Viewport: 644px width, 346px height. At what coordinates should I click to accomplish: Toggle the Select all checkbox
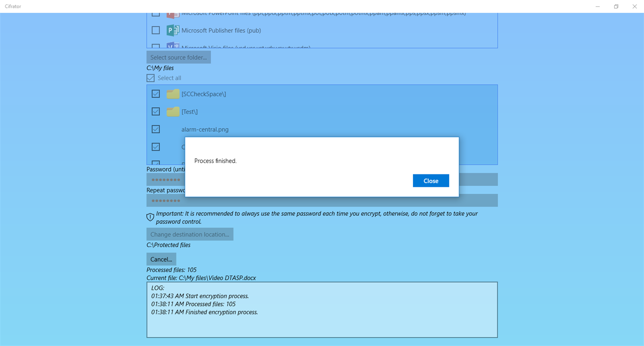pos(150,78)
